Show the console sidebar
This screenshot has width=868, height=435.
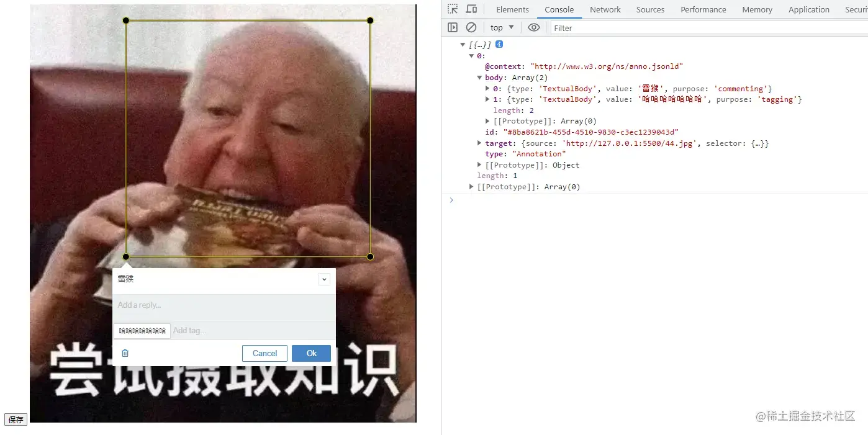(452, 27)
